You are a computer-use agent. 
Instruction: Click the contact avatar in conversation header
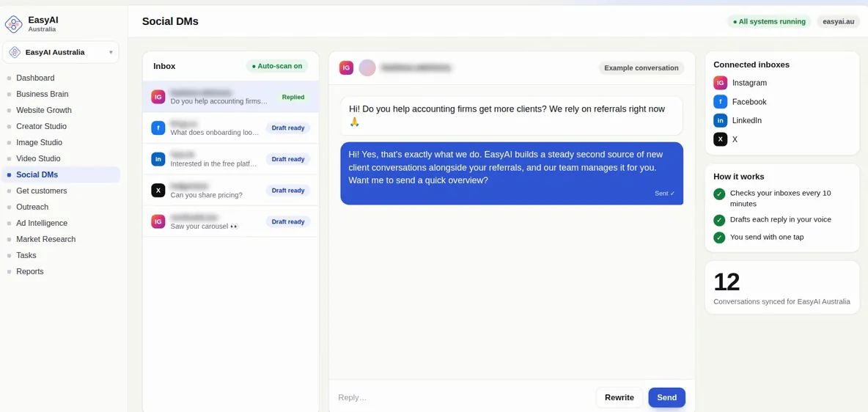coord(367,67)
